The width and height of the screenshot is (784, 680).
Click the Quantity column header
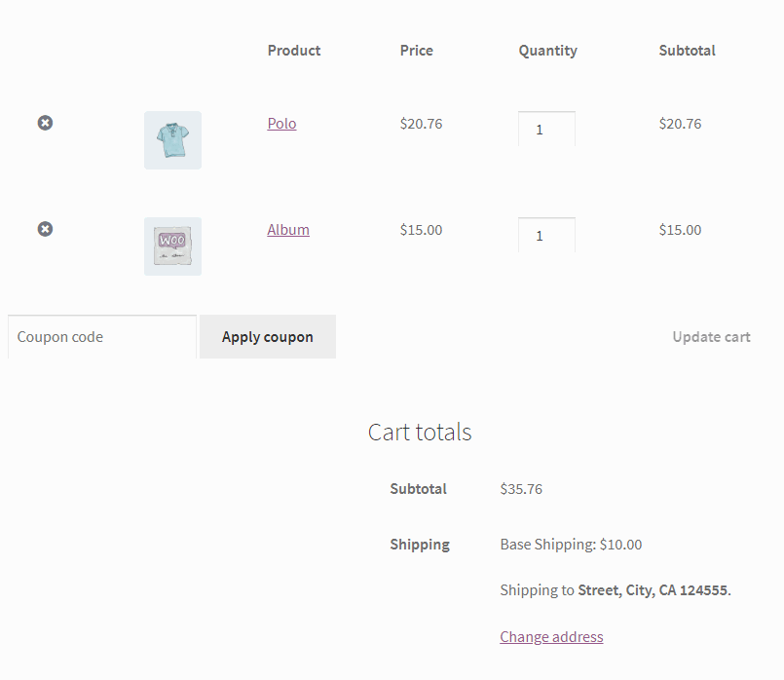pyautogui.click(x=547, y=50)
